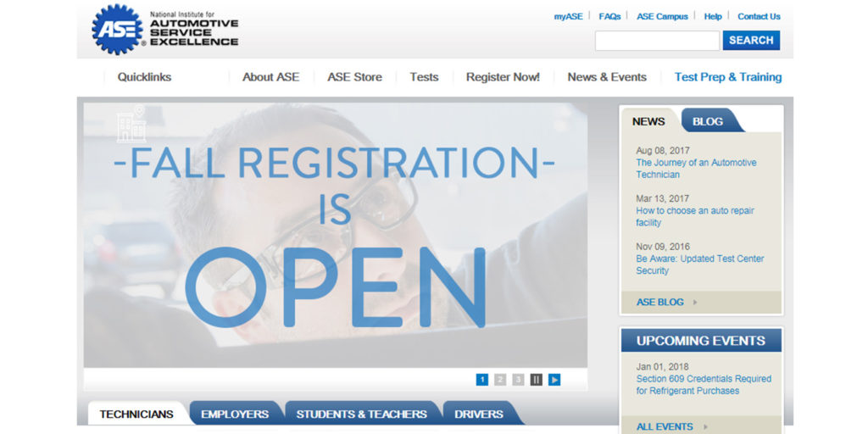This screenshot has height=434, width=868.
Task: Open Be Aware: Updated Test Center Security
Action: tap(699, 264)
